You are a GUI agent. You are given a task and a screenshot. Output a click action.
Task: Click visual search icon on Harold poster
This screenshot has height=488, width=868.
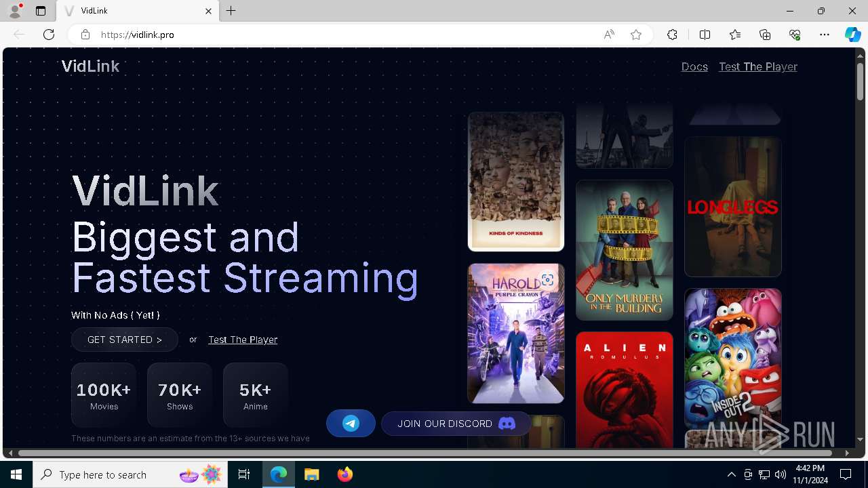pyautogui.click(x=547, y=280)
